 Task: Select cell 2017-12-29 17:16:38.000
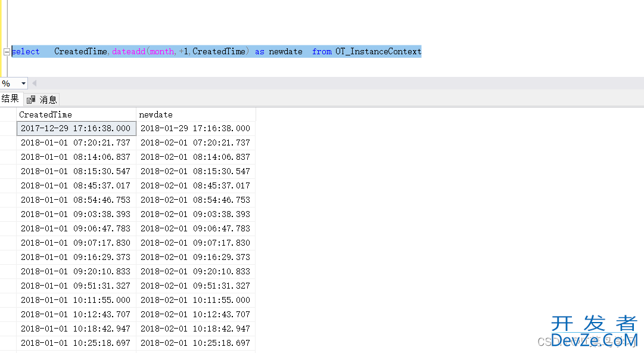coord(76,129)
